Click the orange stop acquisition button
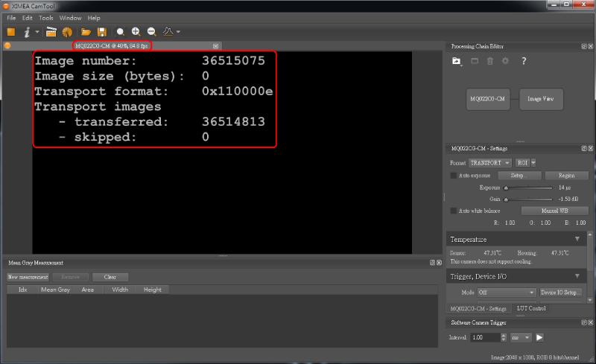The height and width of the screenshot is (364, 596). (x=10, y=32)
